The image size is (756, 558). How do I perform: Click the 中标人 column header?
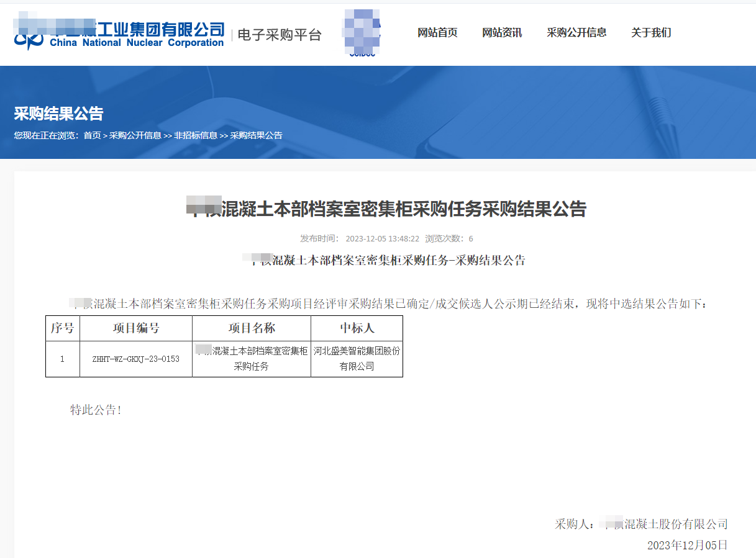click(357, 328)
